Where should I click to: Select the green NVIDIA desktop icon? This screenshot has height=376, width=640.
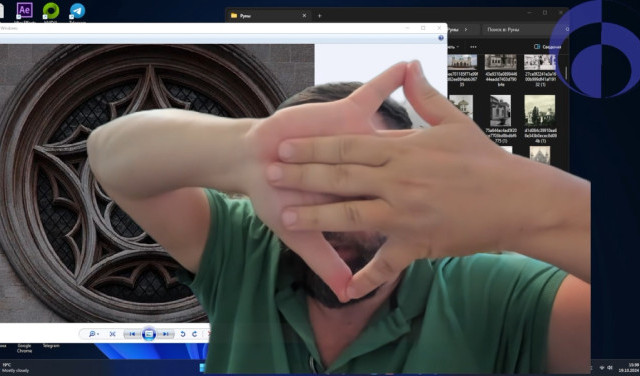(x=51, y=11)
